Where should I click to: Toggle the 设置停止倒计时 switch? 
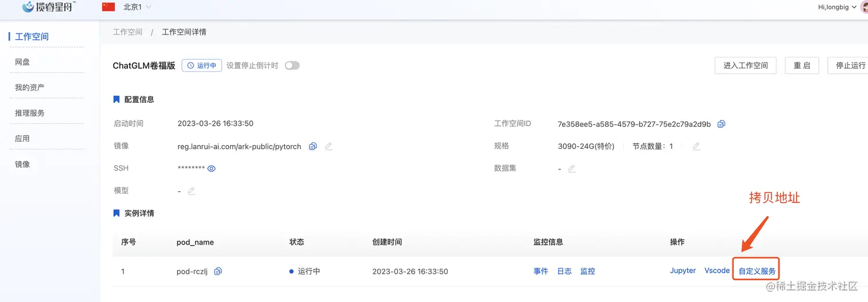click(x=292, y=65)
